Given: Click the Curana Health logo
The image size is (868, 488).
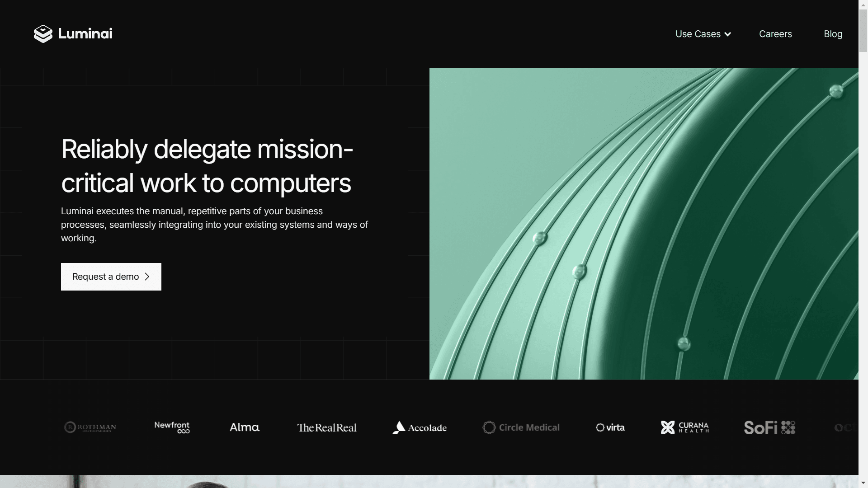Looking at the screenshot, I should pos(685,427).
